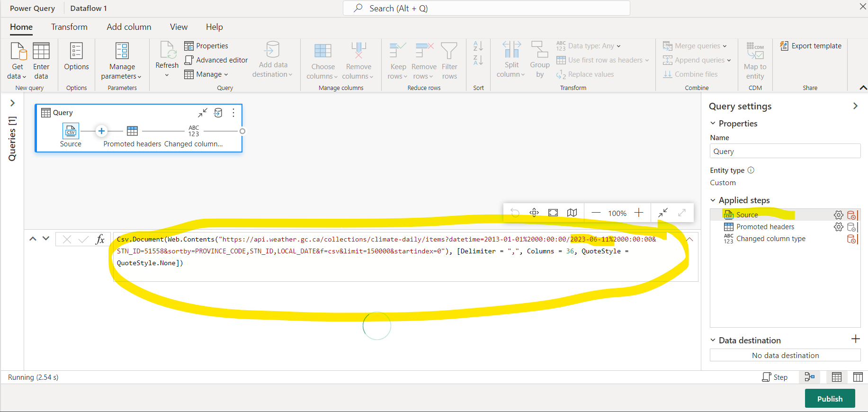Expand the Queries pane
This screenshot has width=868, height=412.
13,103
